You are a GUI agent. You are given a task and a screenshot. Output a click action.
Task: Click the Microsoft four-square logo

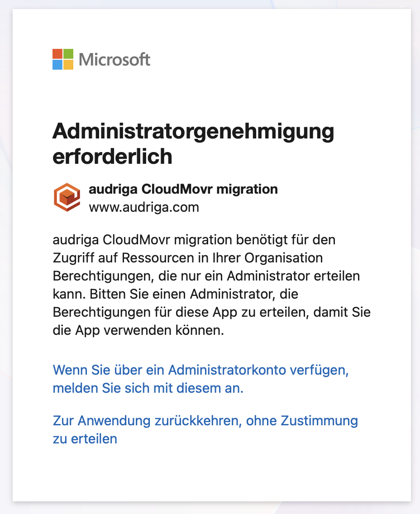63,59
